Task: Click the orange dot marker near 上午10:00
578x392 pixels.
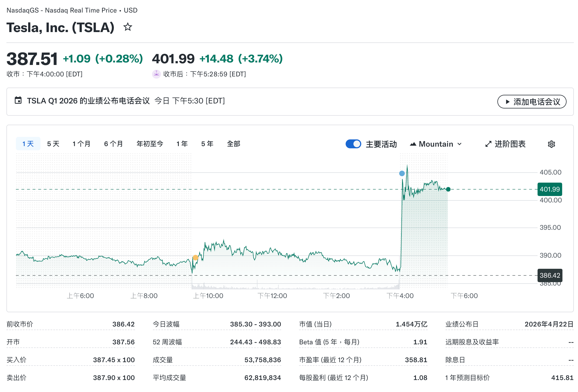Action: [195, 258]
